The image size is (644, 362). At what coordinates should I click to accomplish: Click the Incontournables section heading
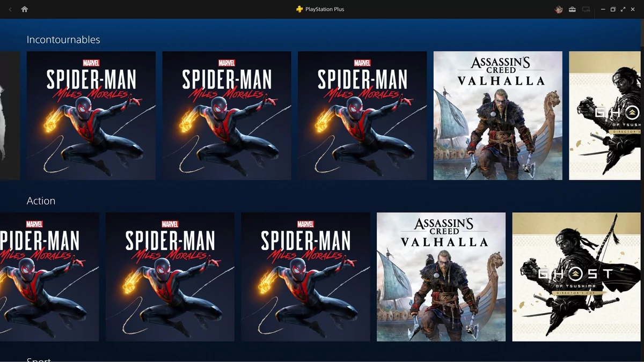63,40
